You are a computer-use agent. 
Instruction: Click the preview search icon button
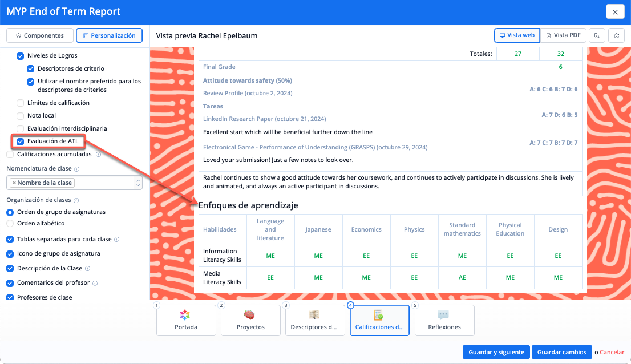pos(597,35)
